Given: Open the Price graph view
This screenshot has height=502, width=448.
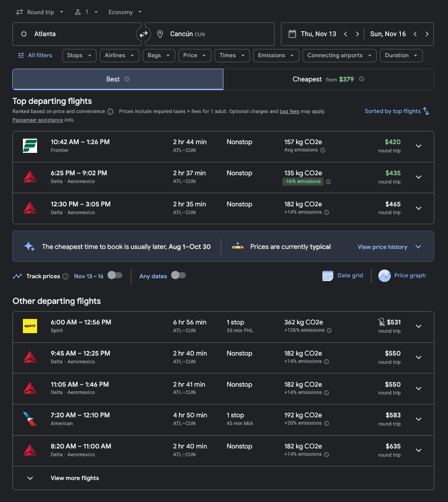Looking at the screenshot, I should click(402, 275).
